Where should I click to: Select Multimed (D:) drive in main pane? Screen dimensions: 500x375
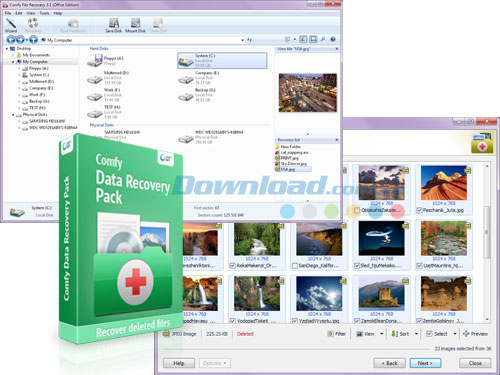coord(108,78)
